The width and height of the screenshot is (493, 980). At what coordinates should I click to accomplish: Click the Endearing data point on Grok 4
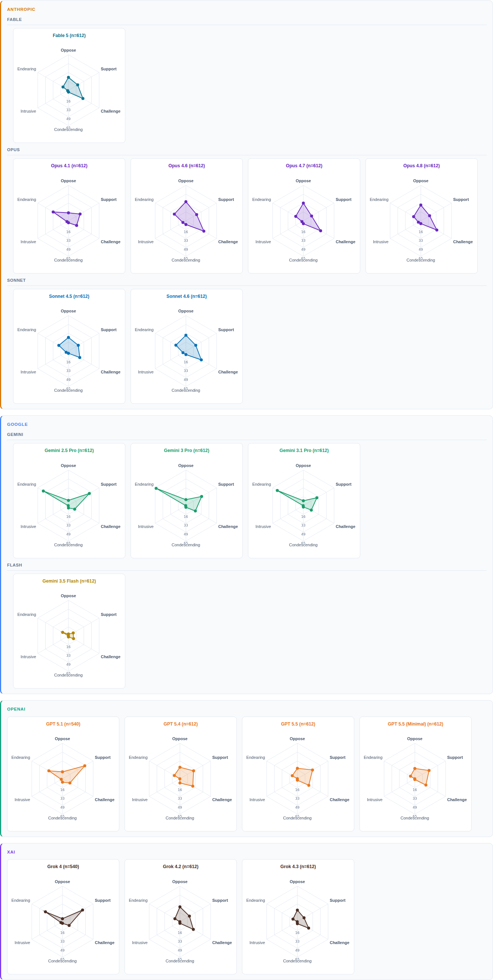(45, 912)
